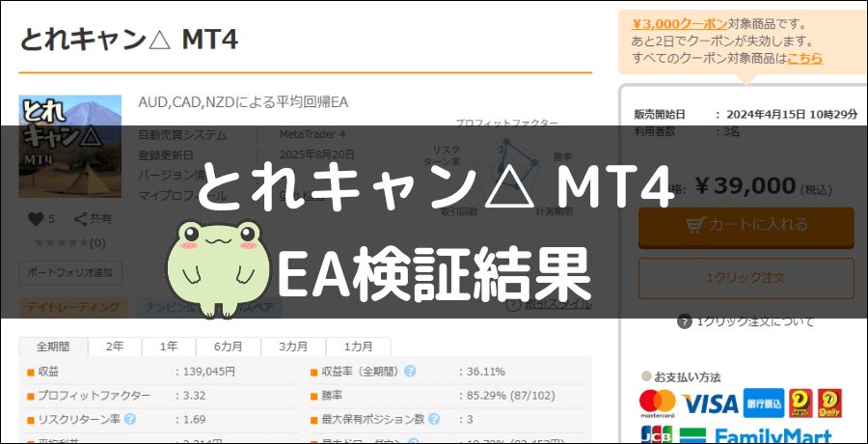Click the 1クリック注文 button
868x444 pixels.
746,278
